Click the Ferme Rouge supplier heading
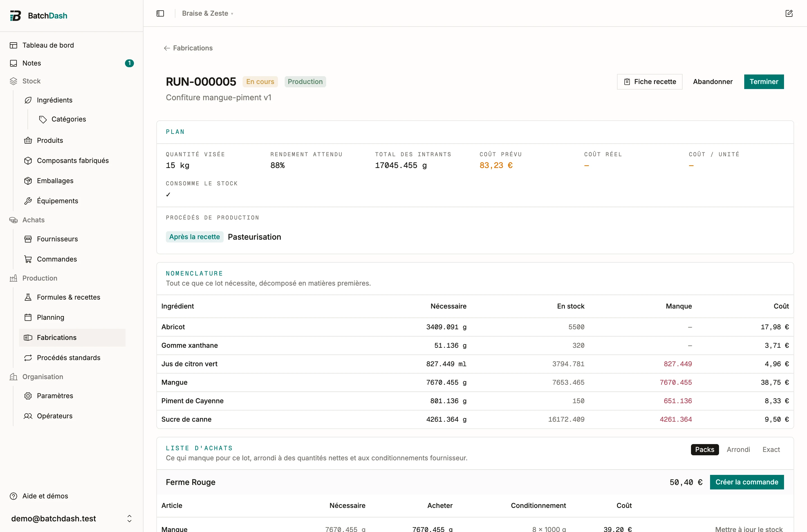Viewport: 807px width, 532px height. pyautogui.click(x=191, y=482)
